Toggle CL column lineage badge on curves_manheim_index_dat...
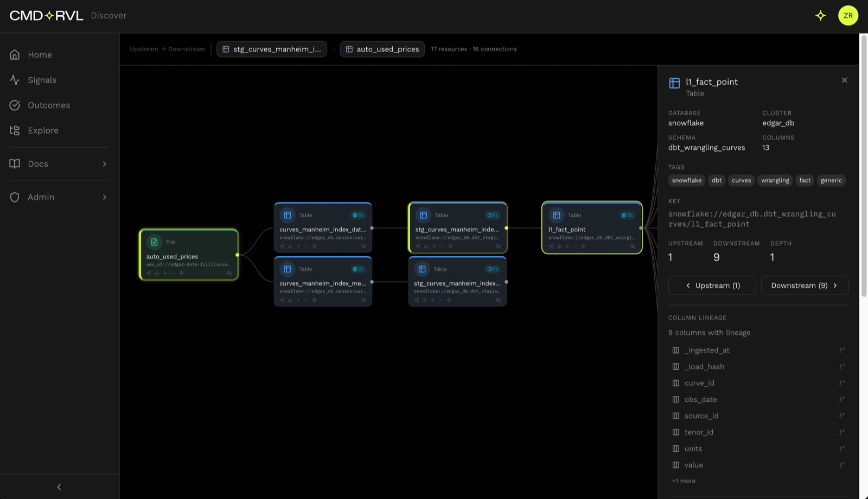The width and height of the screenshot is (868, 499). (x=359, y=215)
